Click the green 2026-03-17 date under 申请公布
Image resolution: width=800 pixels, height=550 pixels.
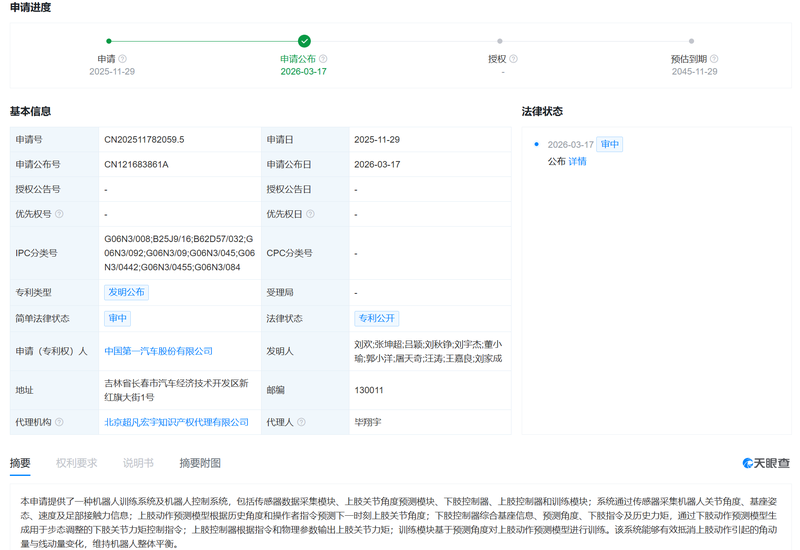304,71
